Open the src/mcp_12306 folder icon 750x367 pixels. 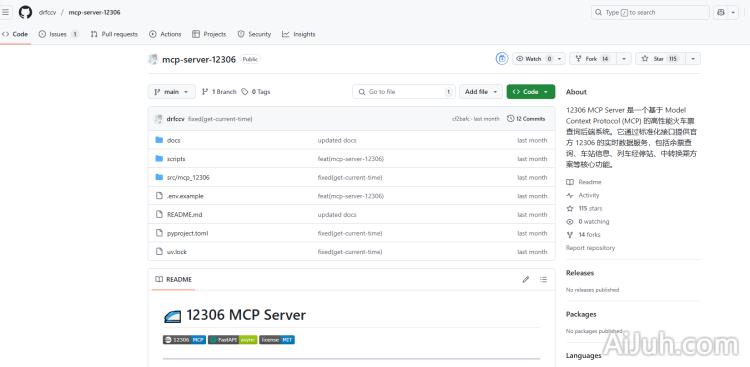pos(159,177)
